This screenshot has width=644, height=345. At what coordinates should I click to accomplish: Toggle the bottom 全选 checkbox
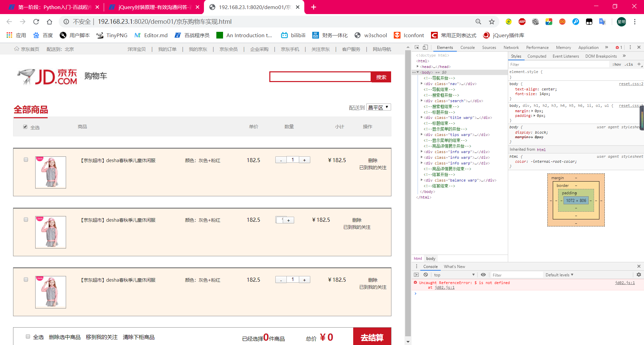tap(28, 337)
